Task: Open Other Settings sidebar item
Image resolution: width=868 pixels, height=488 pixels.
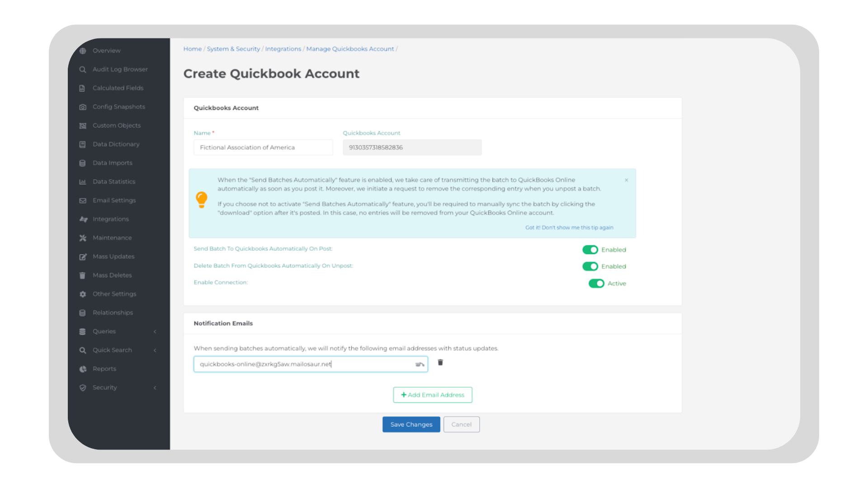Action: pos(114,294)
